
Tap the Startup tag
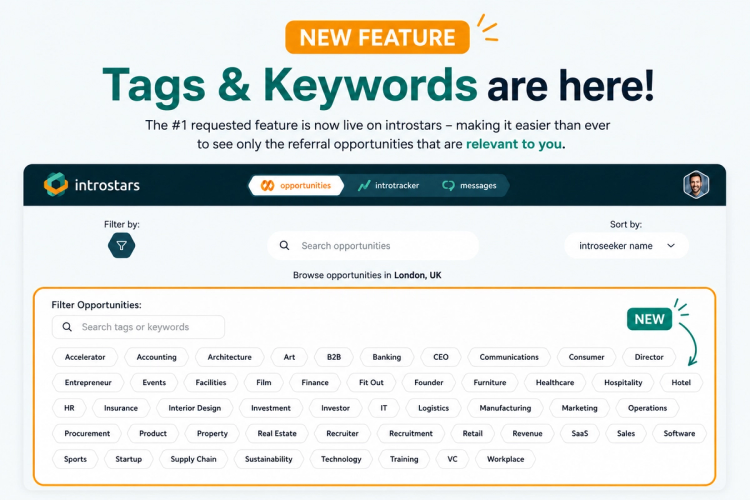[x=129, y=459]
